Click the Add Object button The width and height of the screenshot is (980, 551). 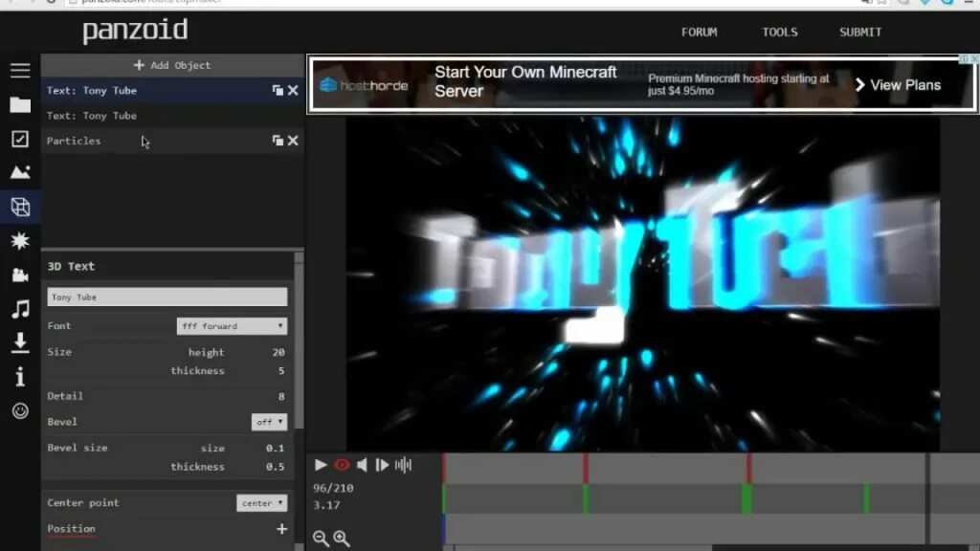pyautogui.click(x=172, y=65)
